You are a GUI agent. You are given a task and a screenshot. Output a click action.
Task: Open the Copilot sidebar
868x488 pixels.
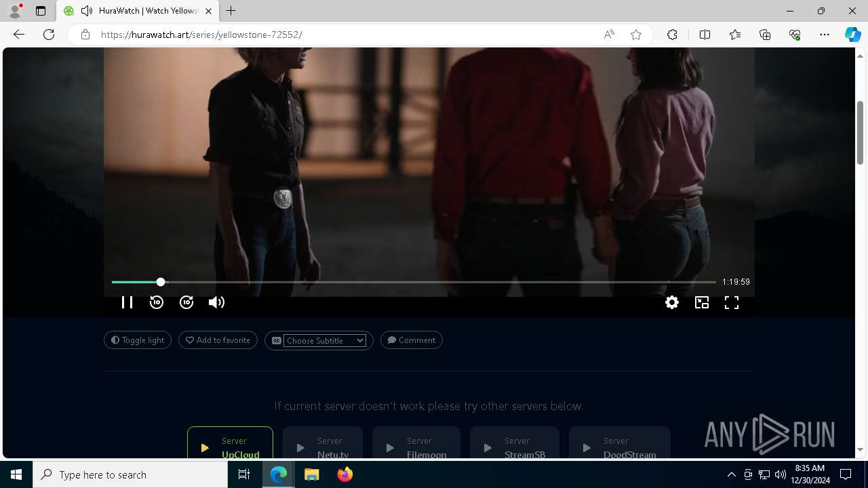click(x=852, y=35)
